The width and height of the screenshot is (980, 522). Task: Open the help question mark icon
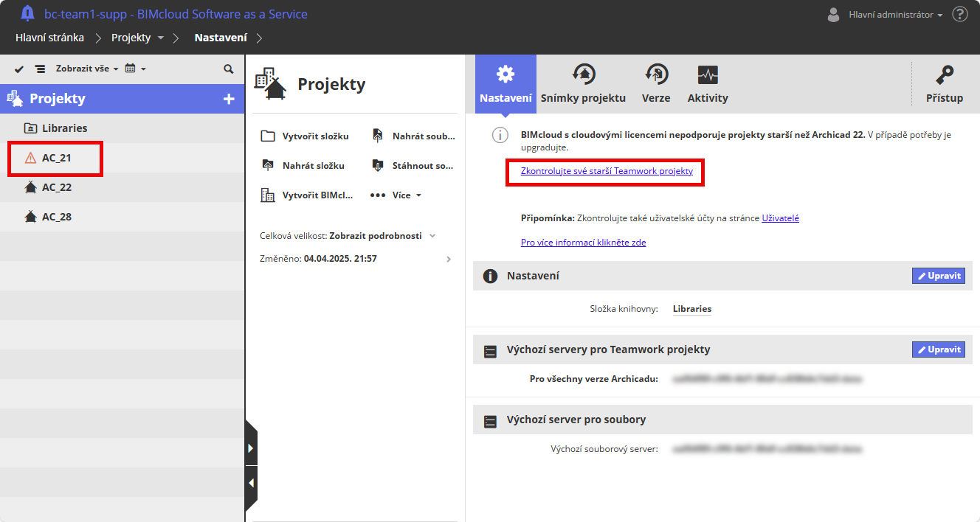pos(959,14)
